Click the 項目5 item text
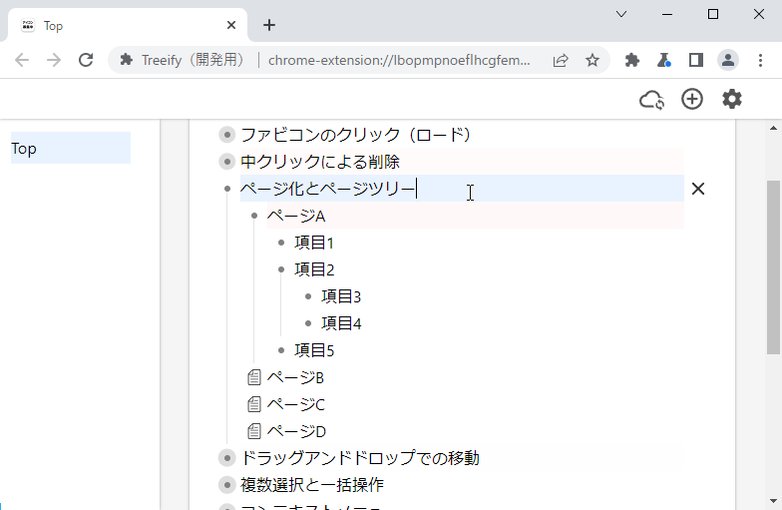The width and height of the screenshot is (782, 510). click(x=314, y=350)
